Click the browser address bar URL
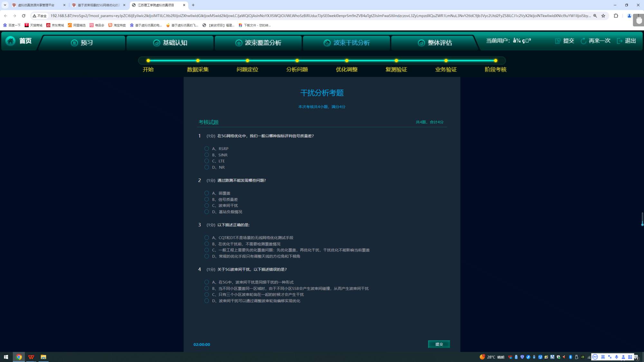The width and height of the screenshot is (644, 362). (x=319, y=15)
